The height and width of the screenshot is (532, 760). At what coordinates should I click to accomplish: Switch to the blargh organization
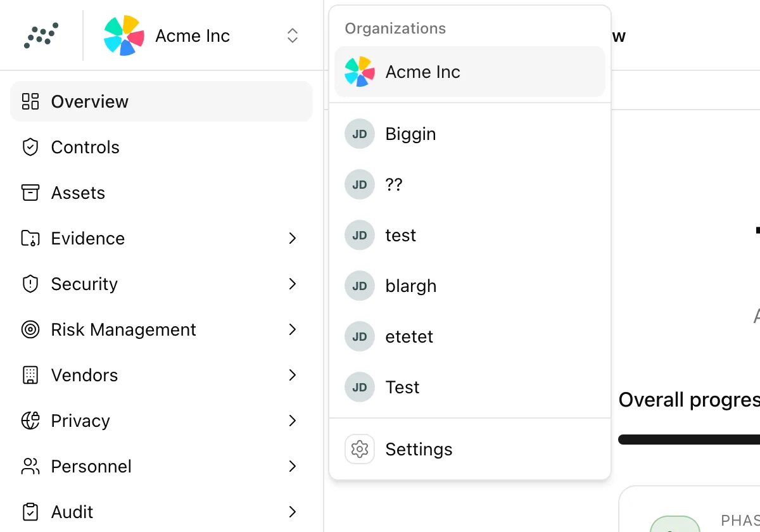pyautogui.click(x=470, y=286)
